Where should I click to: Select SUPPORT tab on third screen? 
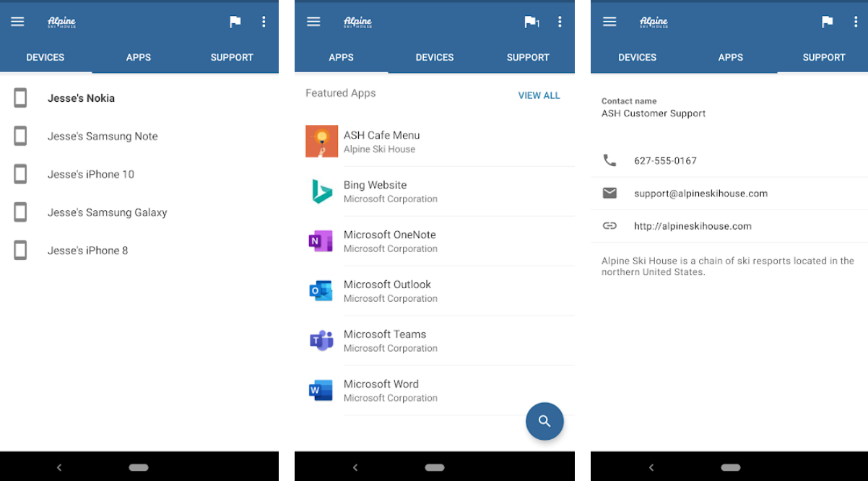click(x=824, y=57)
